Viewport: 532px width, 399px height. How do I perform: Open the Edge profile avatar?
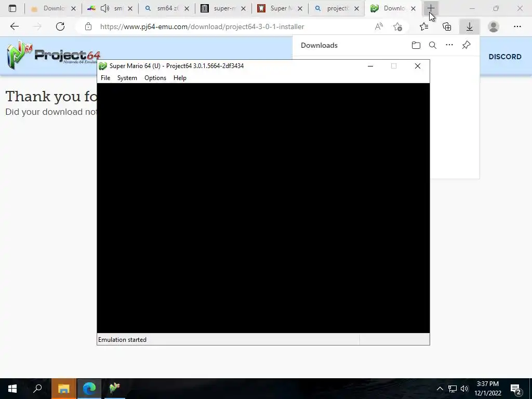pos(494,26)
